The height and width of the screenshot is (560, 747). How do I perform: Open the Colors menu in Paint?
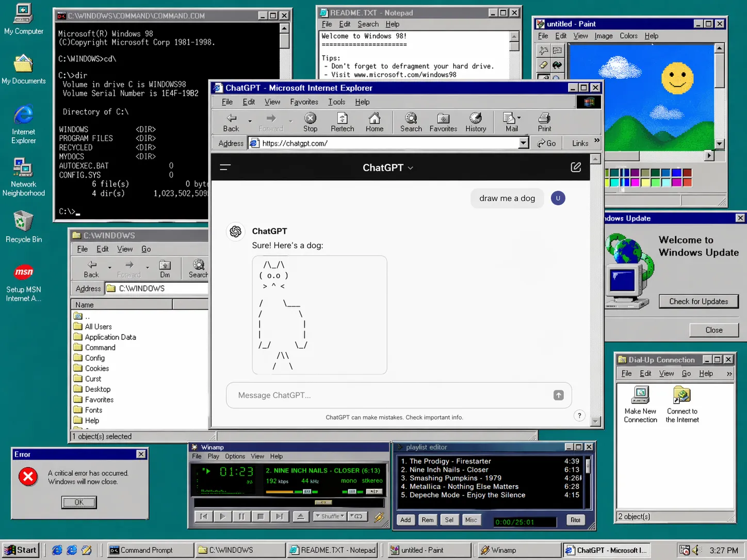[628, 36]
